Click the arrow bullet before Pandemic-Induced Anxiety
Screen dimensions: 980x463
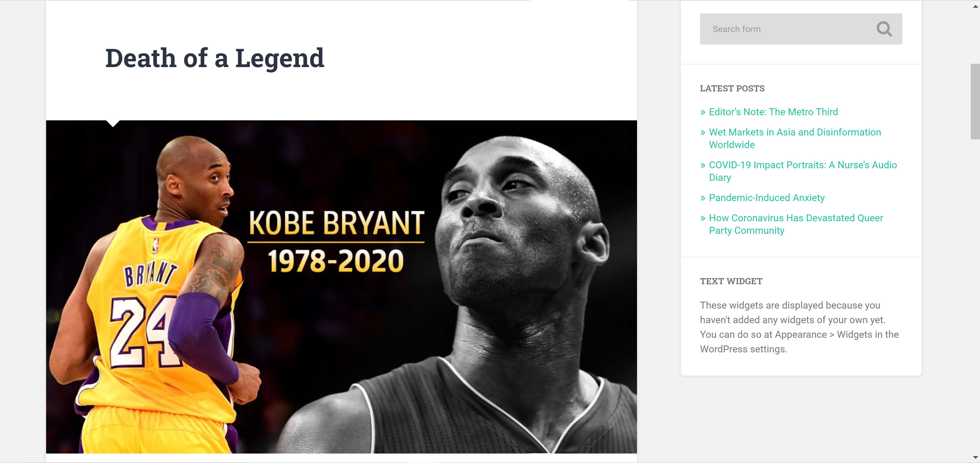click(703, 198)
